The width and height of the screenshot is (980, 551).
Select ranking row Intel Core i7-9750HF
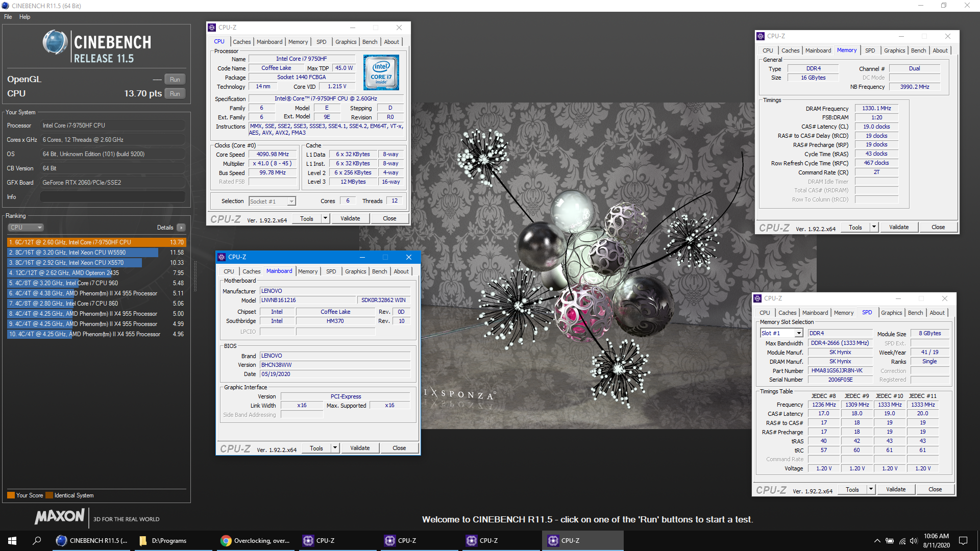tap(96, 242)
